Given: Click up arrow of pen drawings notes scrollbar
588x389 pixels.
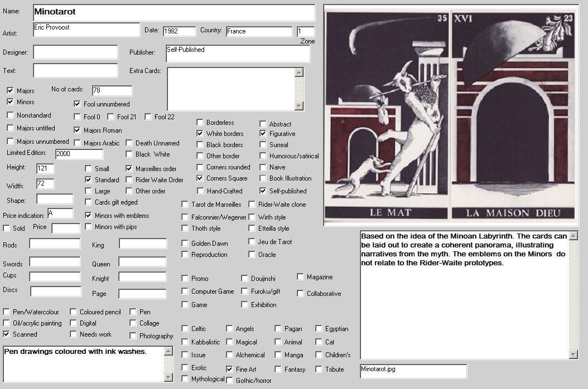Looking at the screenshot, I should click(x=169, y=351).
